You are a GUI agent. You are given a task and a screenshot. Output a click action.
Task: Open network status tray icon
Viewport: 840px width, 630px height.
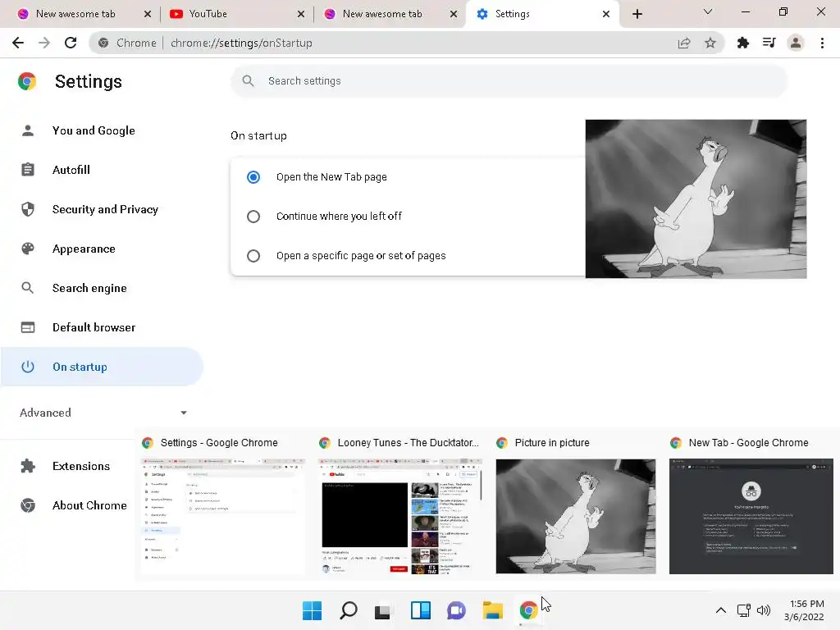pyautogui.click(x=744, y=610)
